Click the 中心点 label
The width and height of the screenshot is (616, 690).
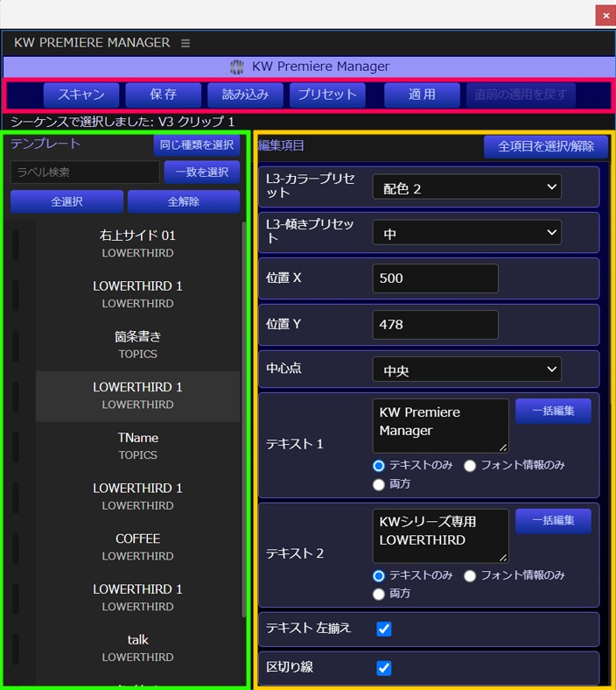(x=283, y=369)
